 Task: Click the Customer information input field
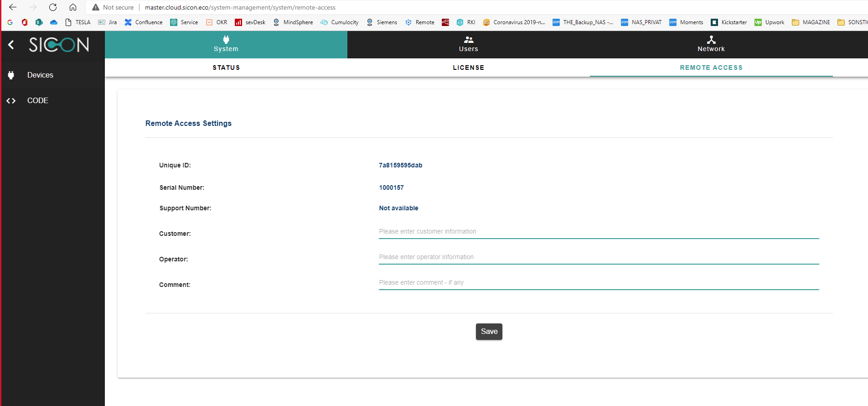tap(599, 232)
